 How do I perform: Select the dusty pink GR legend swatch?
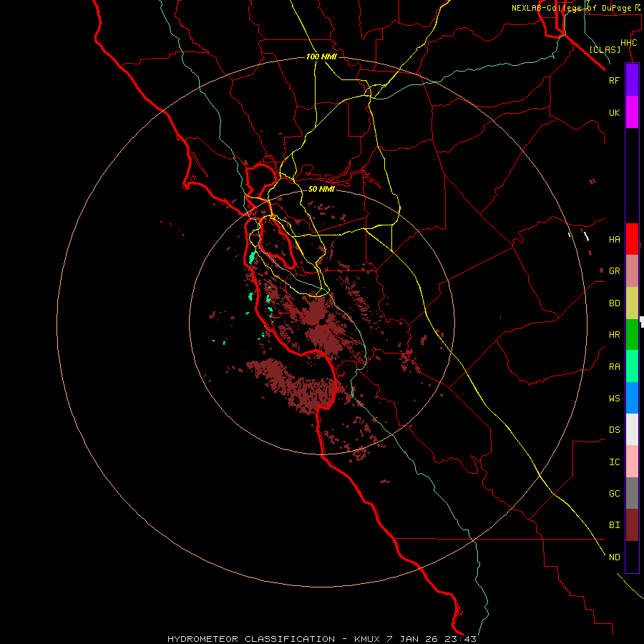(632, 271)
